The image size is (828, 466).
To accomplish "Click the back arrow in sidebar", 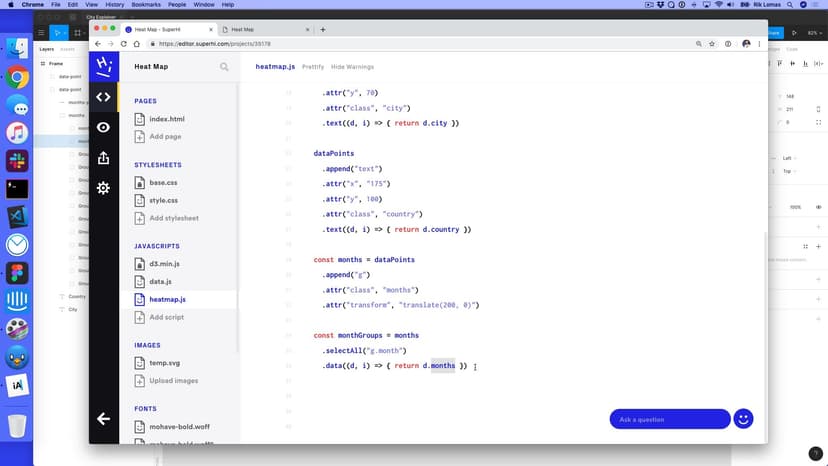I will (x=103, y=419).
